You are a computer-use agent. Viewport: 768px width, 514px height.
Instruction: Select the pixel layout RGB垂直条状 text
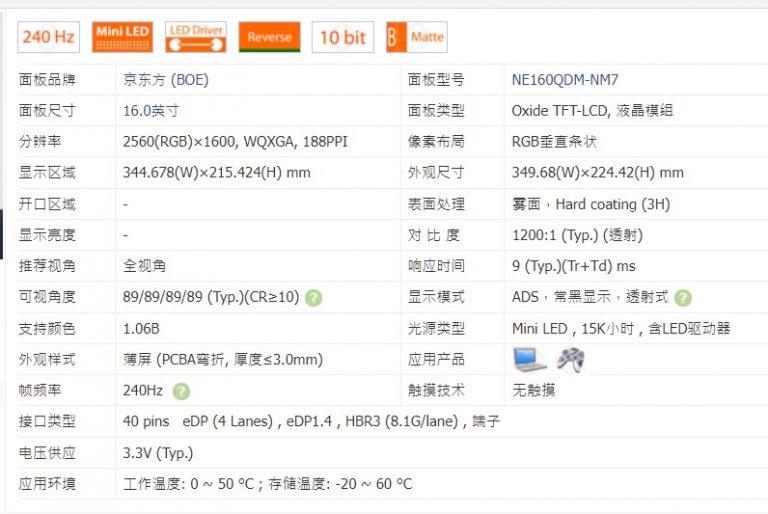click(554, 142)
